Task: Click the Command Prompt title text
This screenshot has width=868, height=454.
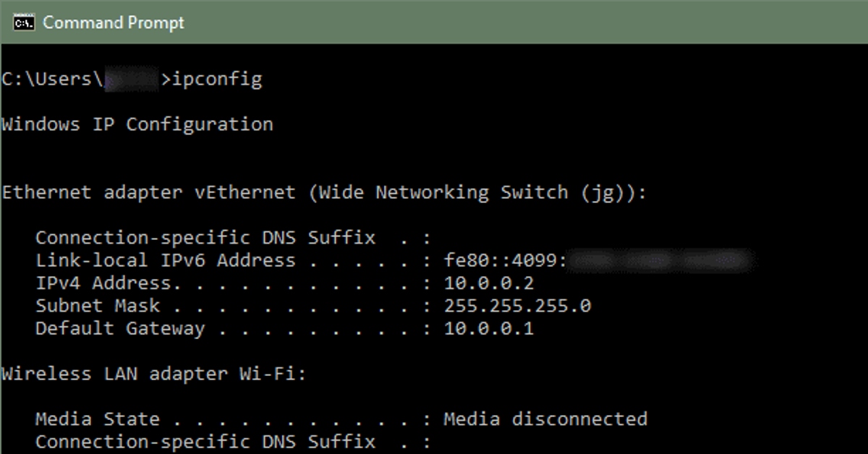Action: tap(113, 22)
